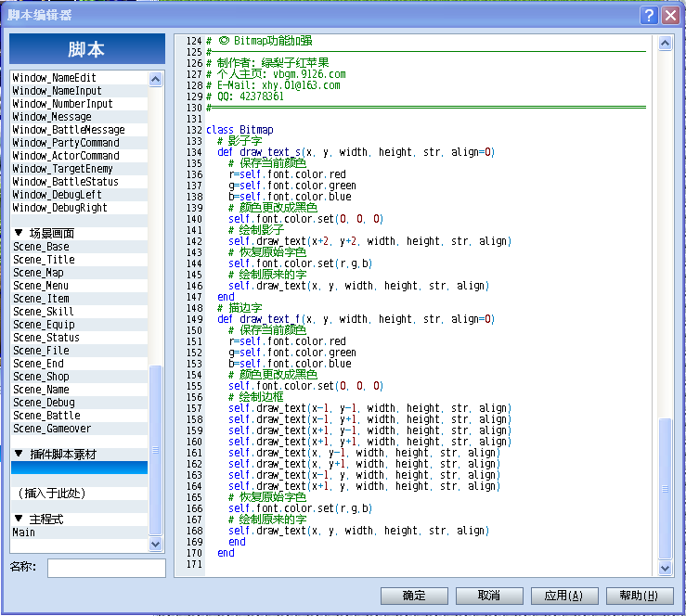Image resolution: width=686 pixels, height=616 pixels.
Task: Click the empty line 171 in editor
Action: point(429,564)
